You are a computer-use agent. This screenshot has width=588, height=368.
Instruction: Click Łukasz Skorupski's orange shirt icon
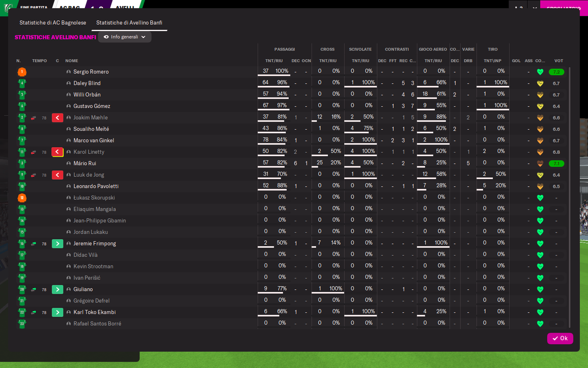[x=22, y=198]
